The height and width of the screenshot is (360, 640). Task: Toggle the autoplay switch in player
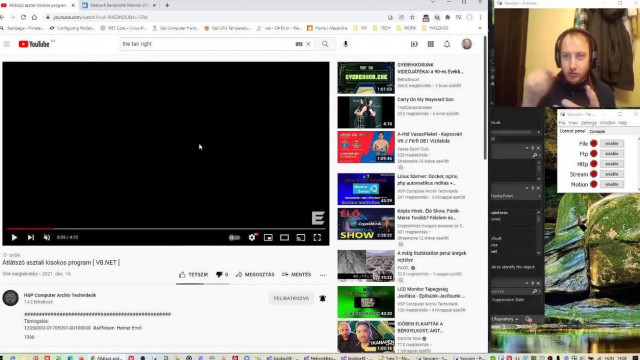[x=234, y=237]
